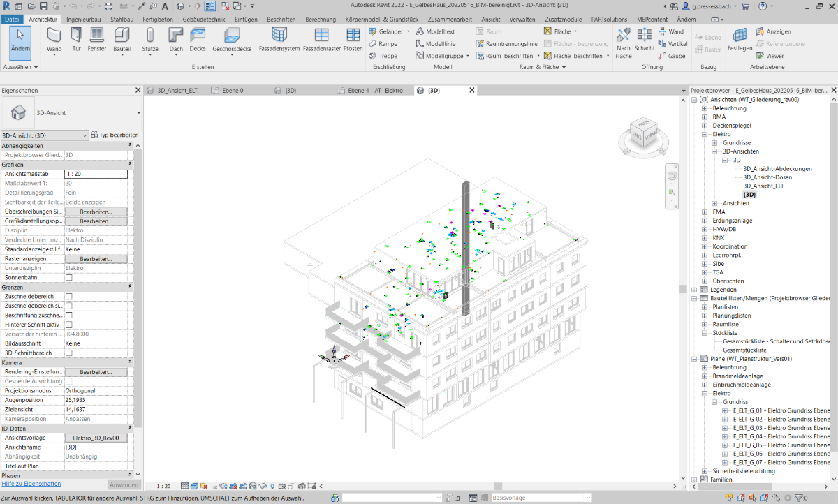
Task: Open the Stahlbau ribbon tab
Action: pyautogui.click(x=122, y=19)
